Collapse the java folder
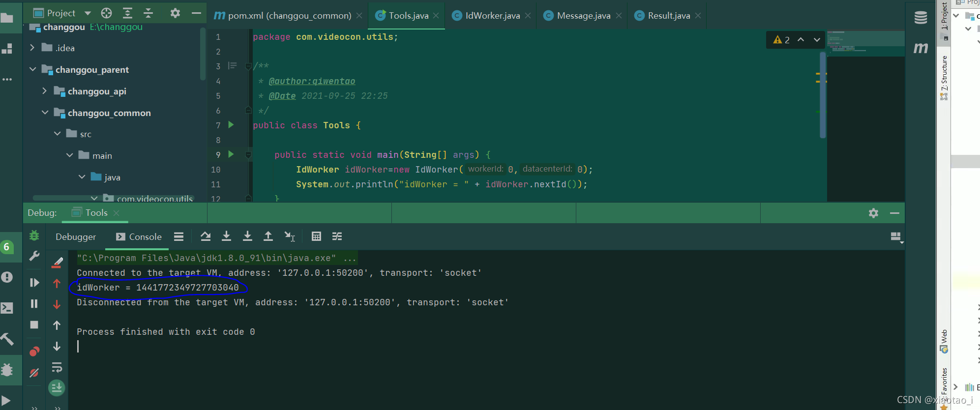This screenshot has height=410, width=980. (x=82, y=177)
